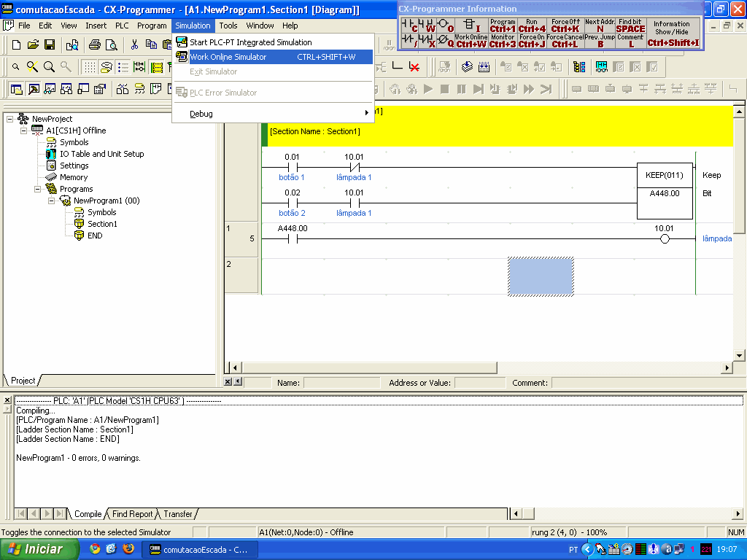Viewport: 747px width, 560px height.
Task: Copy selection using copy toolbar icon
Action: pos(151,44)
